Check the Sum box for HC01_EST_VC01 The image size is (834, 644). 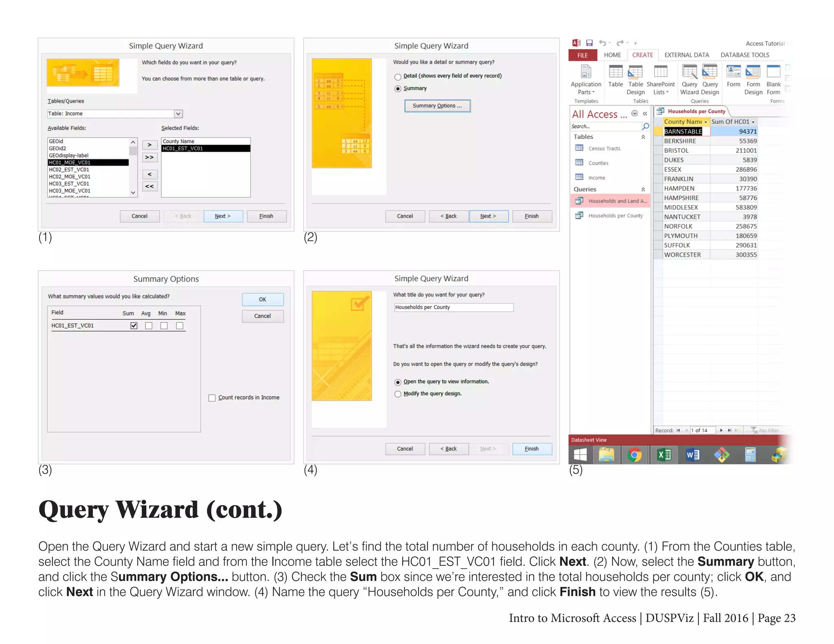pyautogui.click(x=134, y=326)
